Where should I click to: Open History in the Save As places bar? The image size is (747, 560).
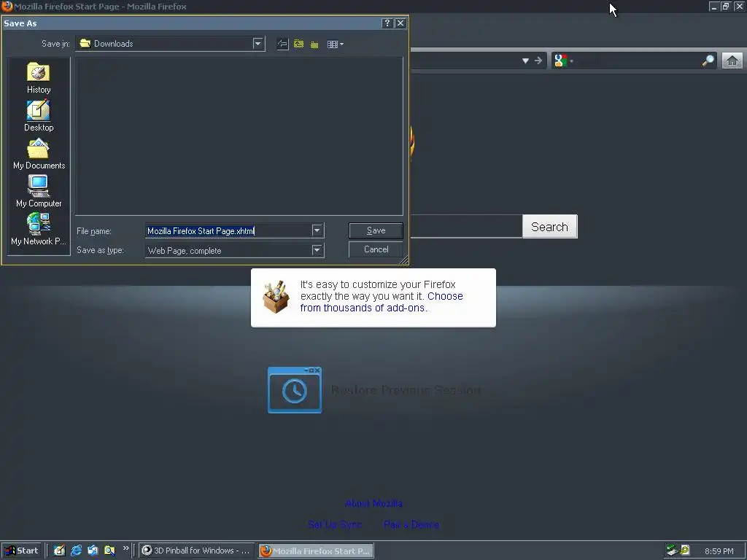click(x=39, y=79)
